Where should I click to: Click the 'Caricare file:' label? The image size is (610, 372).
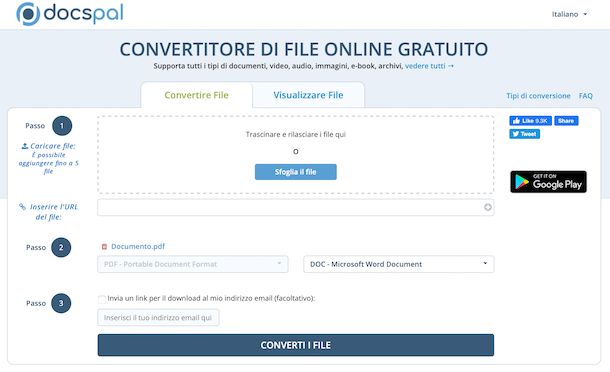pos(53,146)
